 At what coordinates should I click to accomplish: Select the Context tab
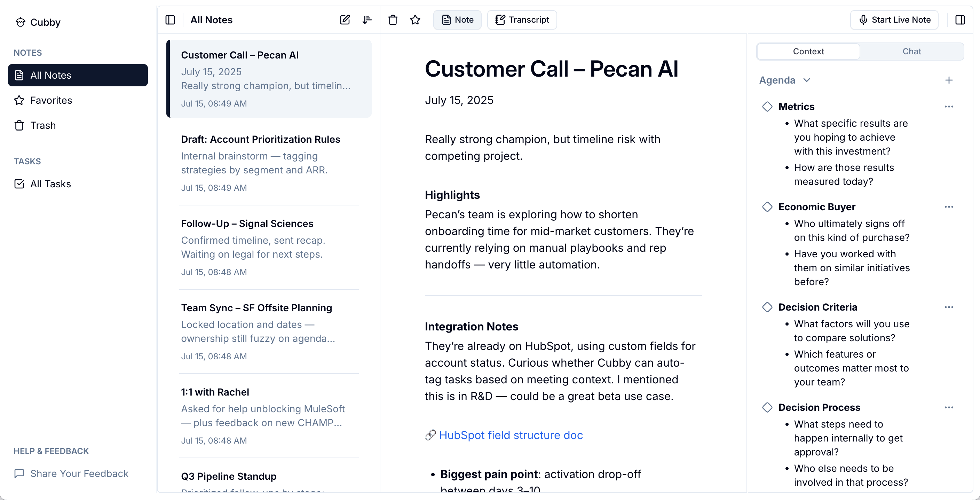coord(808,52)
